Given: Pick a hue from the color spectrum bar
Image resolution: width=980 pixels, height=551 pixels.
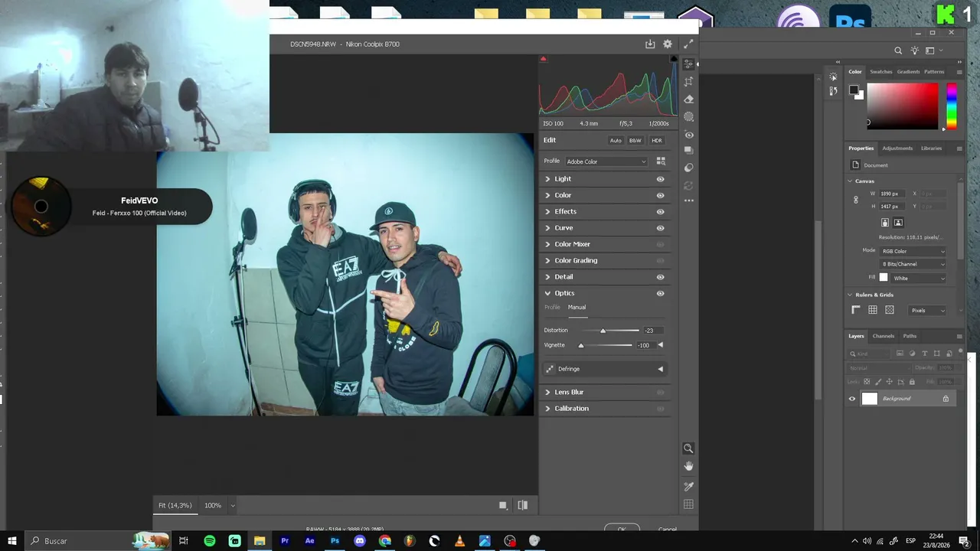Looking at the screenshot, I should click(x=951, y=106).
